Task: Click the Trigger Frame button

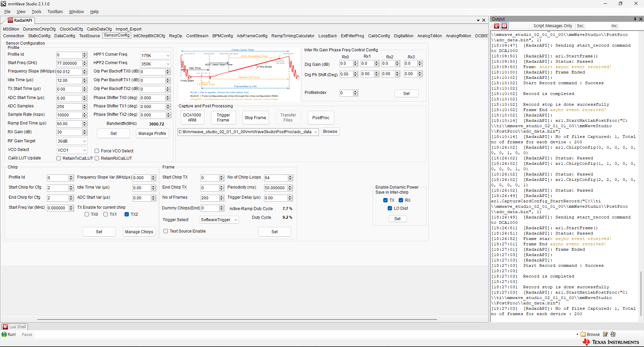Action: [x=223, y=117]
